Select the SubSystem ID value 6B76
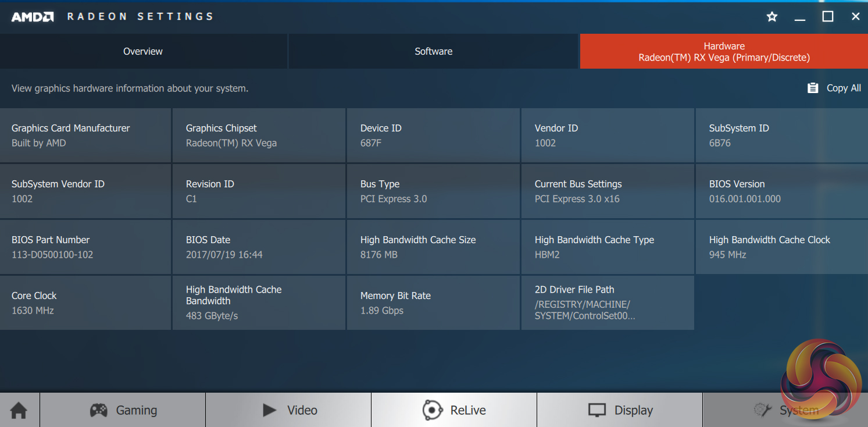868x427 pixels. (x=720, y=143)
